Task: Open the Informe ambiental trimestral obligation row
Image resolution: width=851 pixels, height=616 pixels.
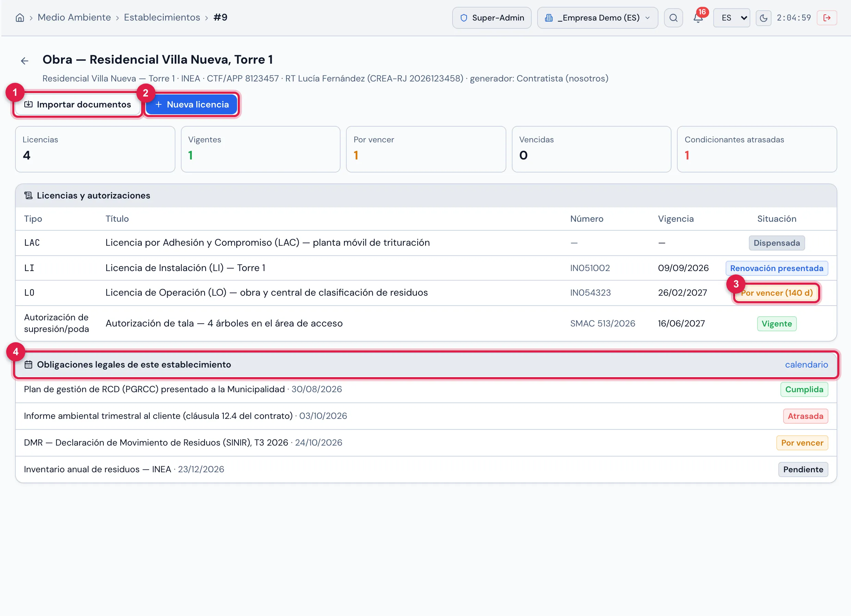Action: [426, 416]
